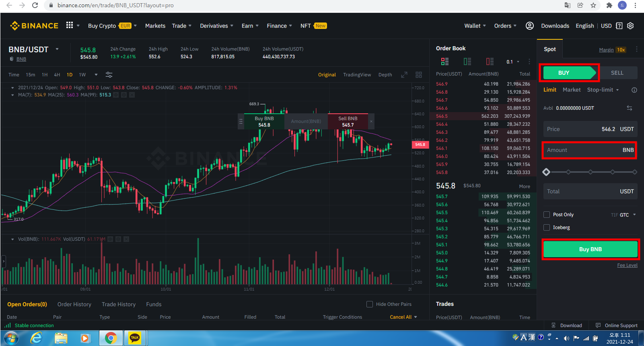Click the green Buy BNB button
644x346 pixels.
(x=591, y=249)
